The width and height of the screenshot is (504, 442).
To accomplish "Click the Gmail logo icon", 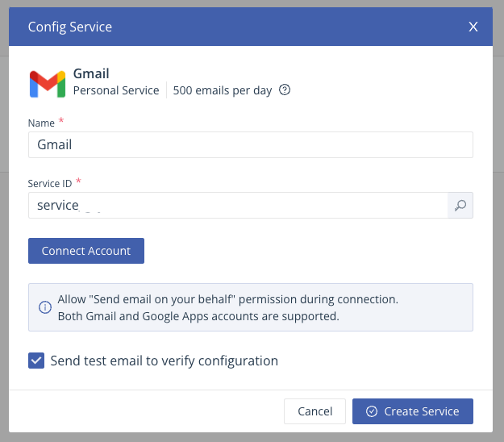I will pyautogui.click(x=48, y=84).
